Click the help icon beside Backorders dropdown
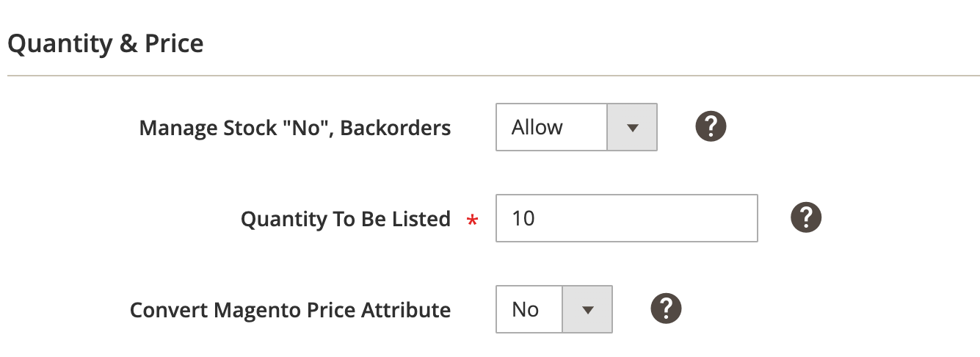Viewport: 980px width, 357px height. pyautogui.click(x=710, y=127)
